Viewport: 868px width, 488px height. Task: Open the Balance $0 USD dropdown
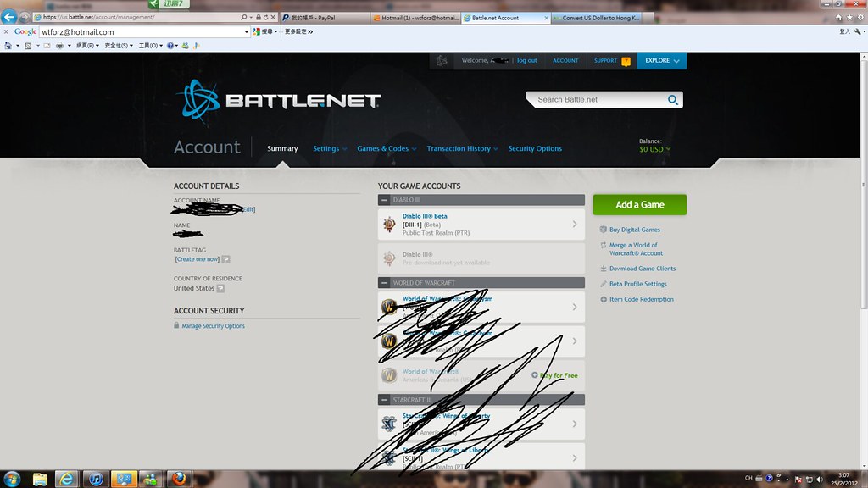[x=655, y=149]
